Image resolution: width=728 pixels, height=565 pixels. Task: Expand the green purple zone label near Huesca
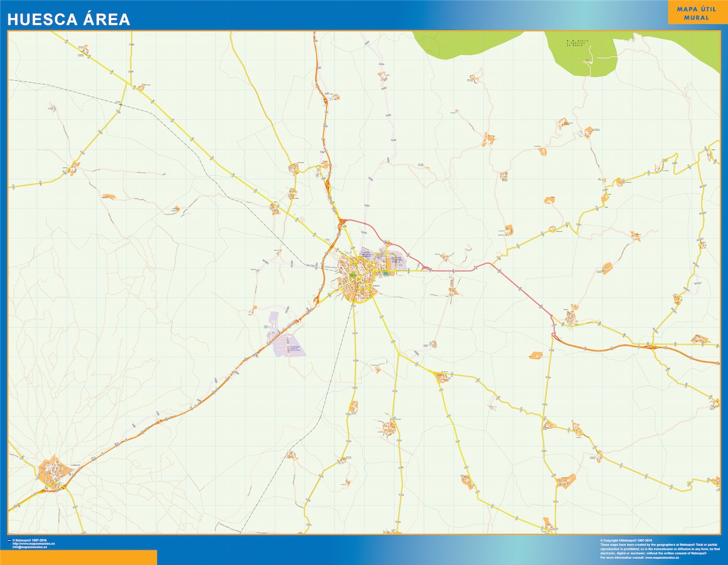(386, 274)
